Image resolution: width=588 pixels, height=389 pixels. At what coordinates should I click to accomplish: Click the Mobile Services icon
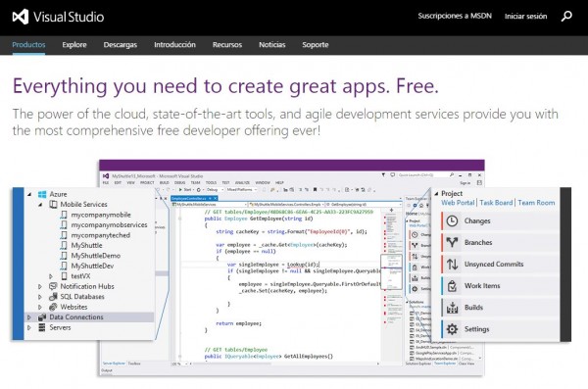tap(53, 205)
